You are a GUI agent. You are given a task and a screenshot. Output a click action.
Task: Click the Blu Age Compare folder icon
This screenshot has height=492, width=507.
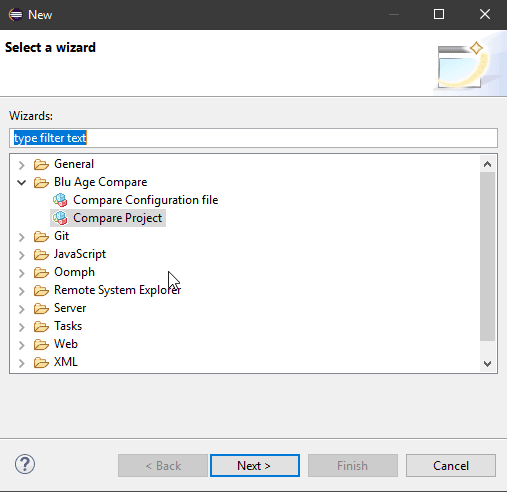tap(41, 182)
